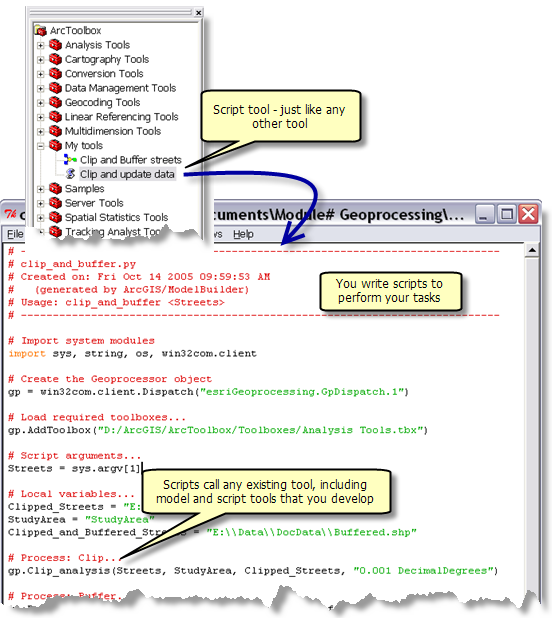559x618 pixels.
Task: Select the Linear Referencing Tools label
Action: [121, 117]
